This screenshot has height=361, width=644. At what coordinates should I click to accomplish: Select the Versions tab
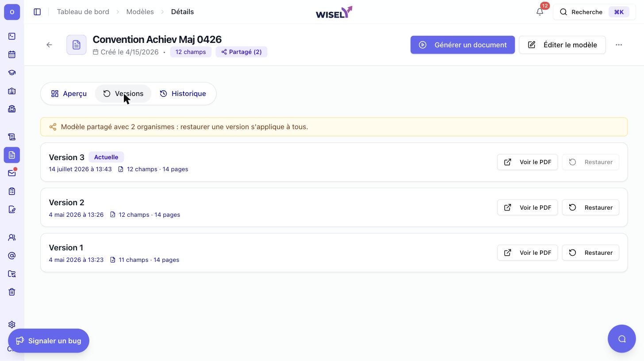pos(123,94)
